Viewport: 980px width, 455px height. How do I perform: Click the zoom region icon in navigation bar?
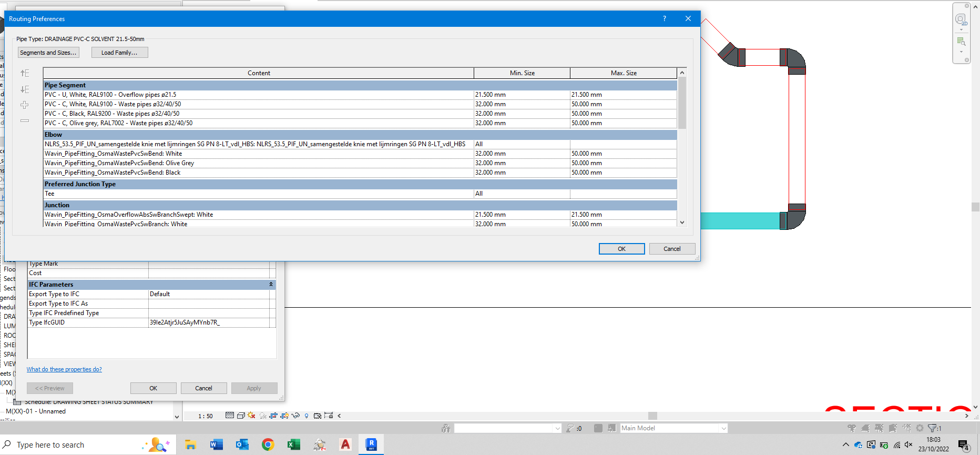[961, 42]
